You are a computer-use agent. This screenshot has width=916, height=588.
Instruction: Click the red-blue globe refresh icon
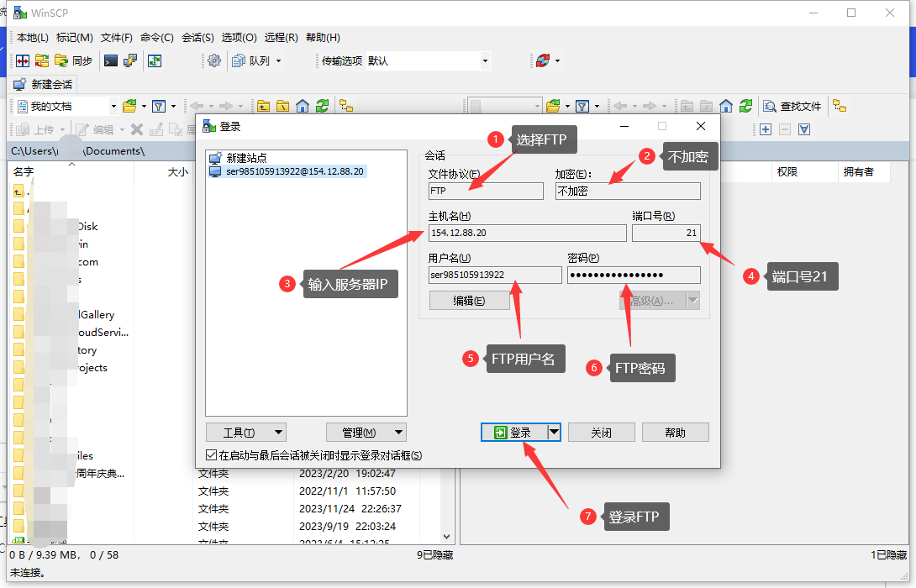[543, 60]
